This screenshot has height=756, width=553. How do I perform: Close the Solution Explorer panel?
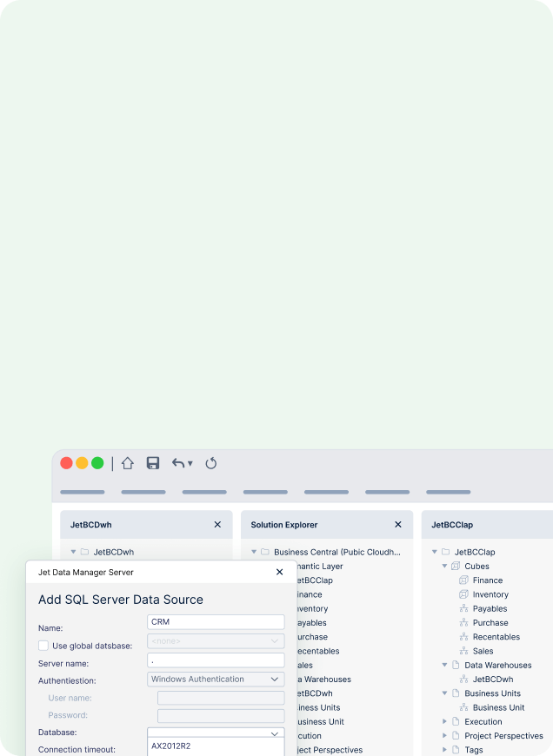point(398,525)
